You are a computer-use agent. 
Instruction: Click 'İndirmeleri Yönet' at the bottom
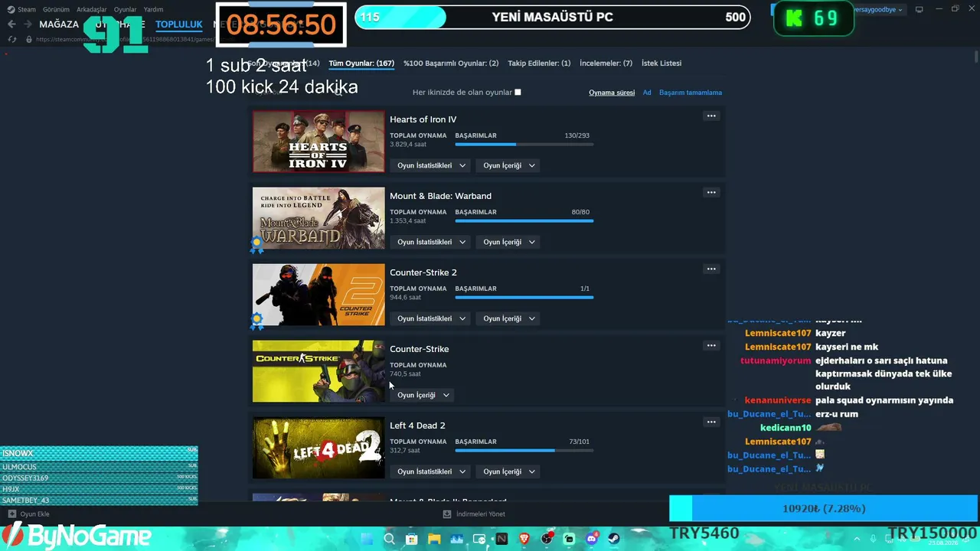[481, 514]
